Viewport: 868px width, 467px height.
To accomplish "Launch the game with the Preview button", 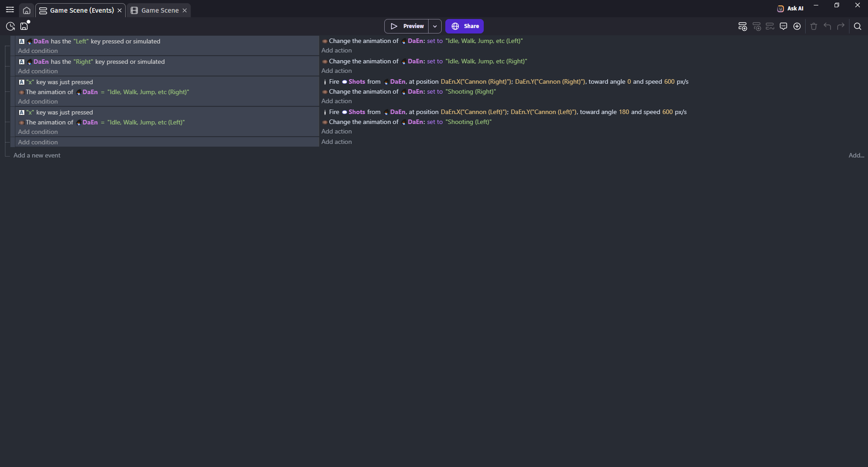I will 407,26.
